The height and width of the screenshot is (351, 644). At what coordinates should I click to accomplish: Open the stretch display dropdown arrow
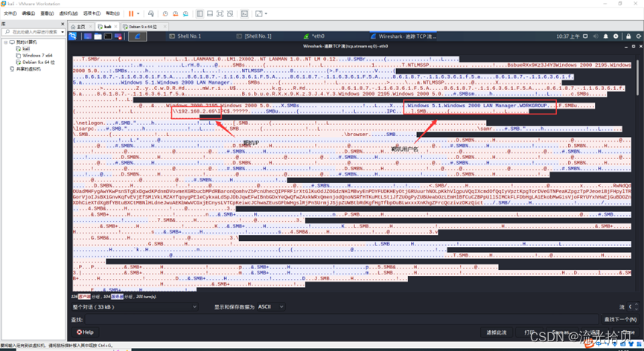[x=266, y=13]
